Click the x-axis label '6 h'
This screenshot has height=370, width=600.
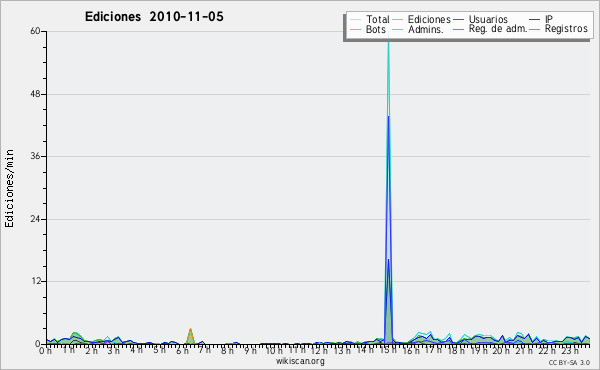point(183,350)
